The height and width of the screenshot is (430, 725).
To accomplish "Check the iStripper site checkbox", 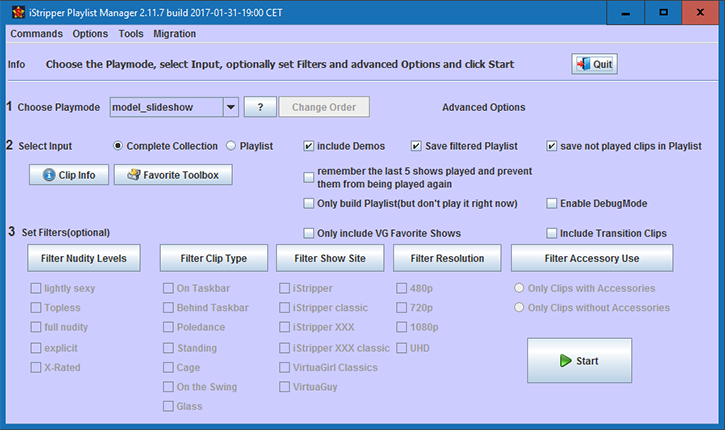I will (284, 289).
